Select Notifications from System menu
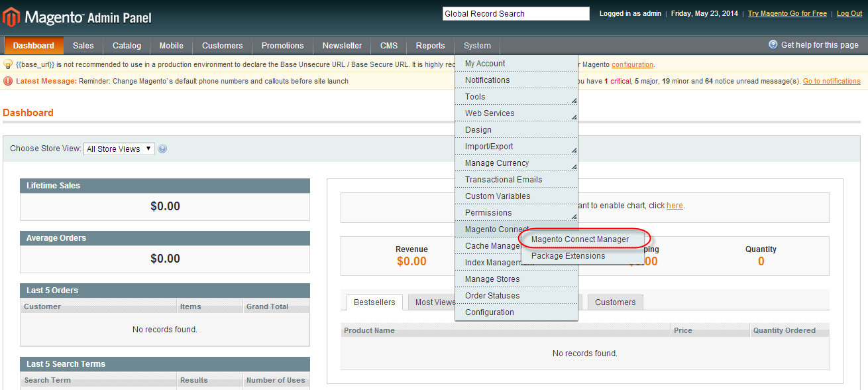Screen dimensions: 868x390 (516, 80)
